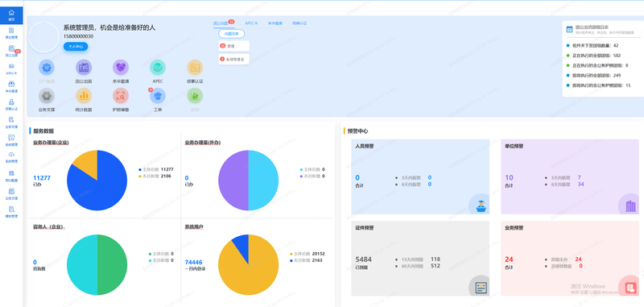Open 首页 home in the sidebar
The image size is (644, 307).
point(11,15)
